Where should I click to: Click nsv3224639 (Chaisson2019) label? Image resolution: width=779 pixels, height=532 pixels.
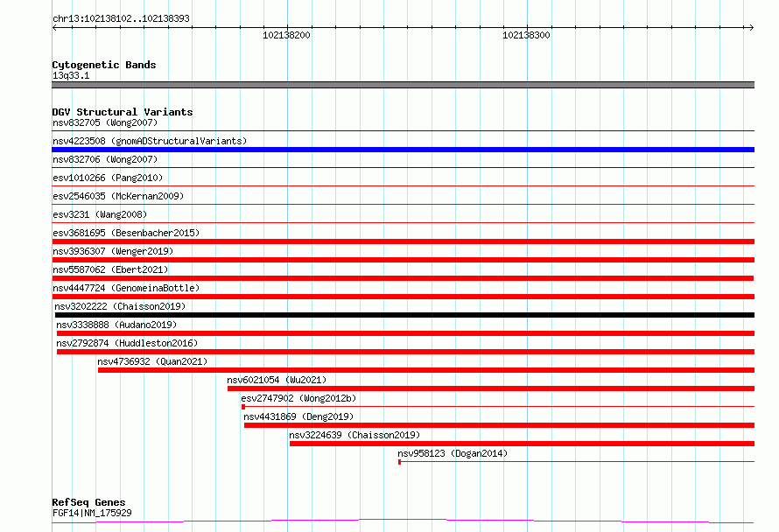354,435
